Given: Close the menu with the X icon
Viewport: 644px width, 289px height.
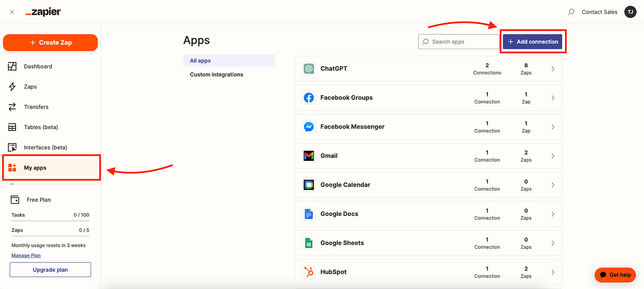Looking at the screenshot, I should click(12, 12).
